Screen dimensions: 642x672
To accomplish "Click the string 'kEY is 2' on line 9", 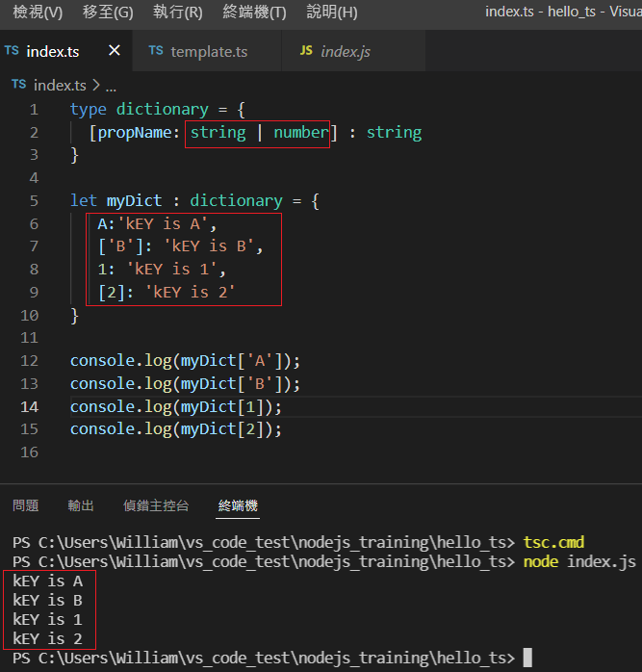I will [191, 293].
